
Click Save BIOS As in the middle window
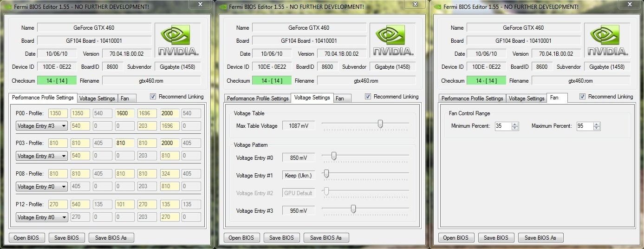pos(326,238)
